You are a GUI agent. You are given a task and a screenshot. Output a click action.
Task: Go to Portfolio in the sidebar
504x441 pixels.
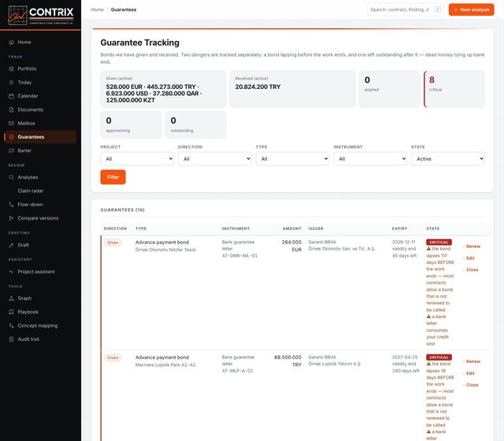click(x=40, y=69)
